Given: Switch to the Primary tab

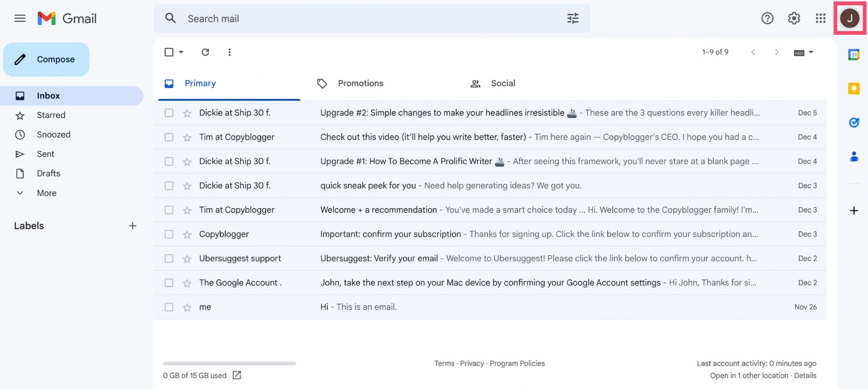Looking at the screenshot, I should click(x=229, y=83).
